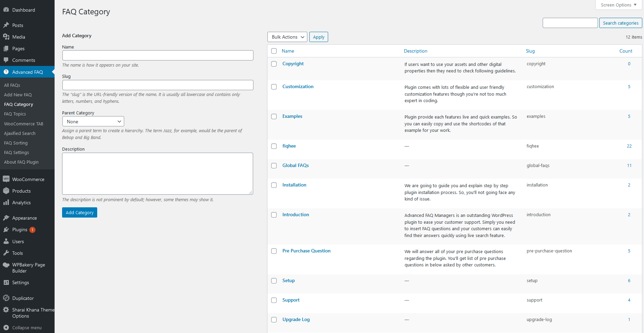Open the Upgrade Log category link
Screen dimensions: 644x333
point(296,319)
